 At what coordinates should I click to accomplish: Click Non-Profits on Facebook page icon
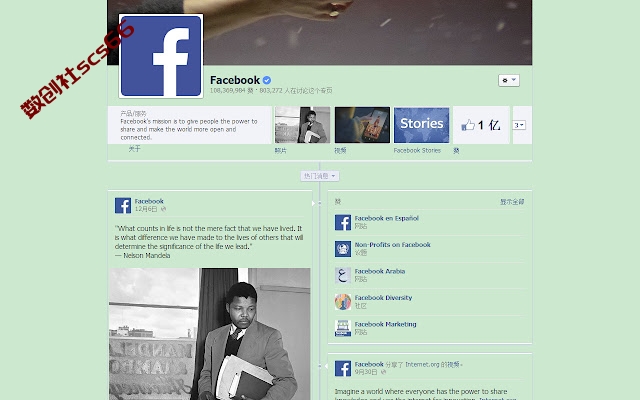point(343,249)
